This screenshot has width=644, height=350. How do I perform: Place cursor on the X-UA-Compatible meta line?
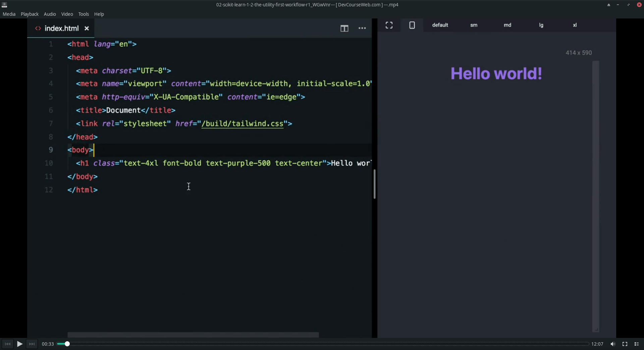191,97
